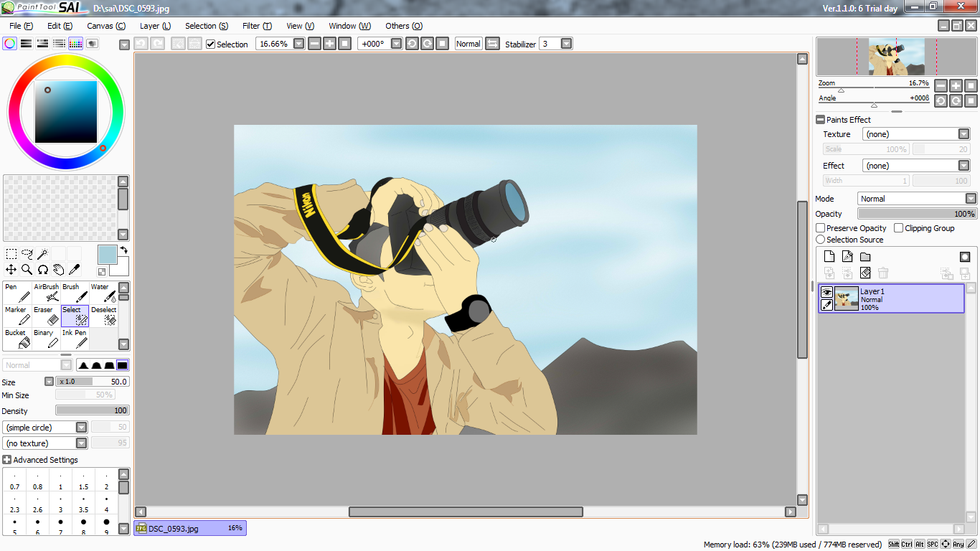Open the Texture dropdown in Paints Effect
Viewport: 980px width, 551px height.
point(963,133)
